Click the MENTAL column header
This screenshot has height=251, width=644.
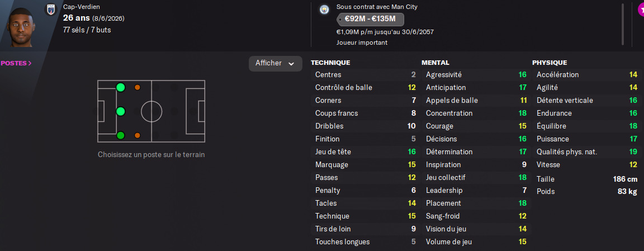[435, 63]
